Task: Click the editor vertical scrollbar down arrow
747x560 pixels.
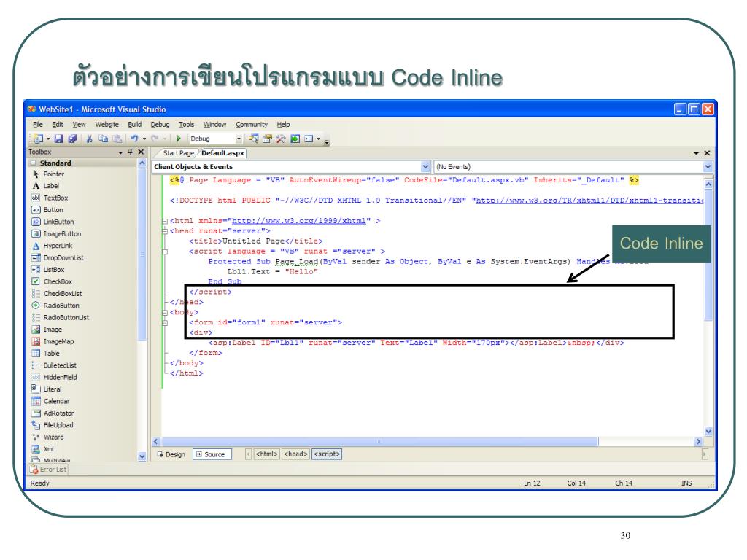Action: pyautogui.click(x=708, y=432)
